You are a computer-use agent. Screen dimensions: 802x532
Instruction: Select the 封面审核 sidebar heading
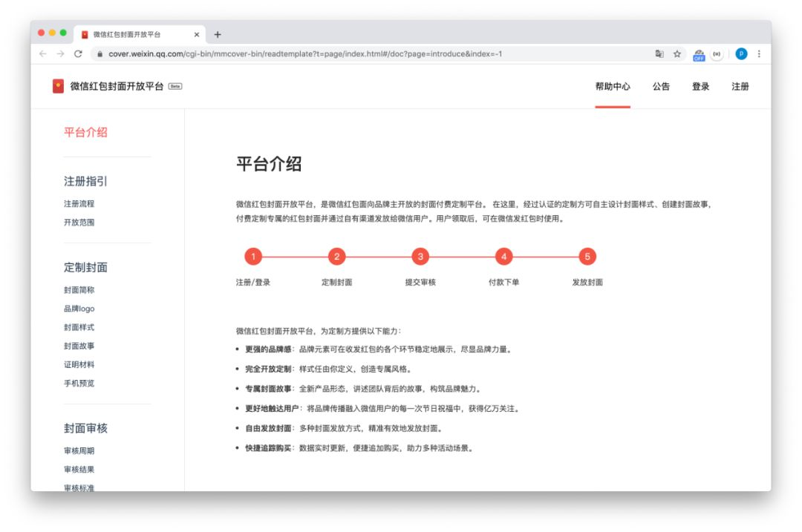pyautogui.click(x=85, y=428)
